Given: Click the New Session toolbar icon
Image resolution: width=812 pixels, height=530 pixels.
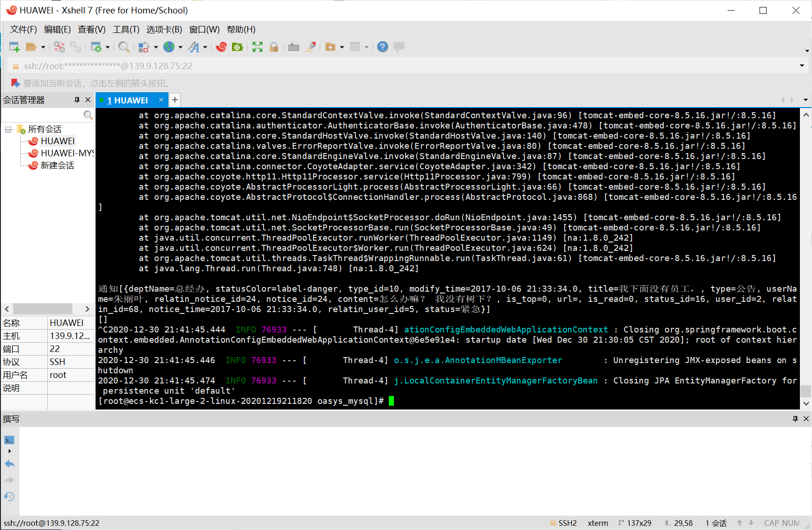Looking at the screenshot, I should point(14,47).
